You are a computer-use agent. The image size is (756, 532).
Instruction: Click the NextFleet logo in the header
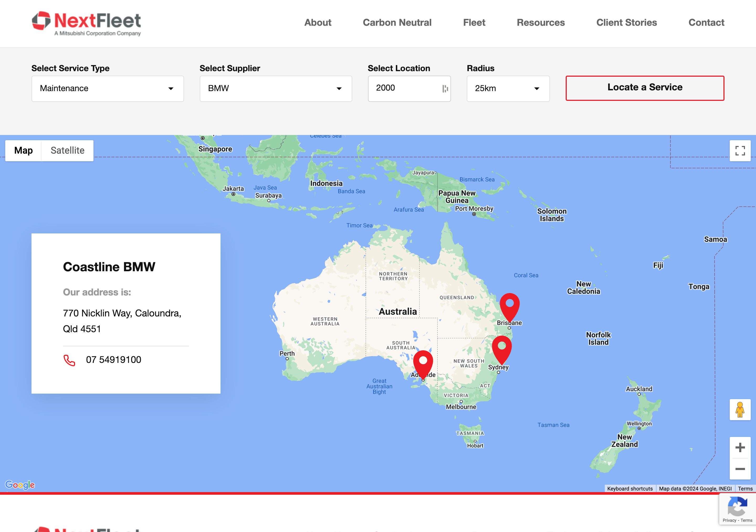pos(86,24)
